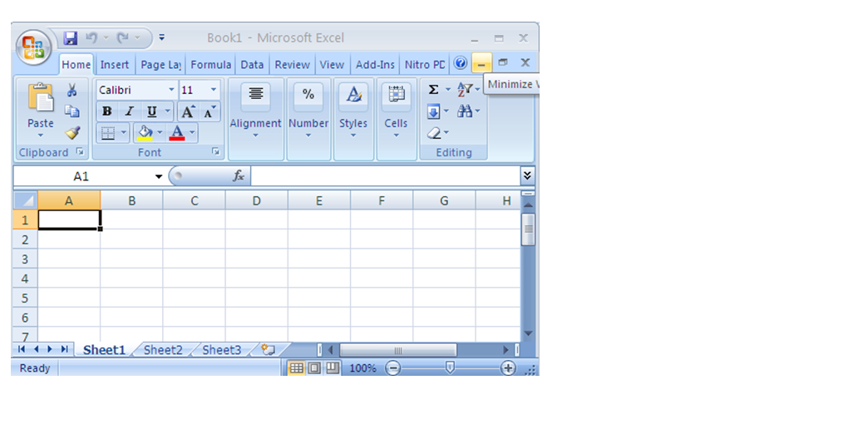Select the Format Painter brush
The image size is (868, 434).
pyautogui.click(x=72, y=132)
